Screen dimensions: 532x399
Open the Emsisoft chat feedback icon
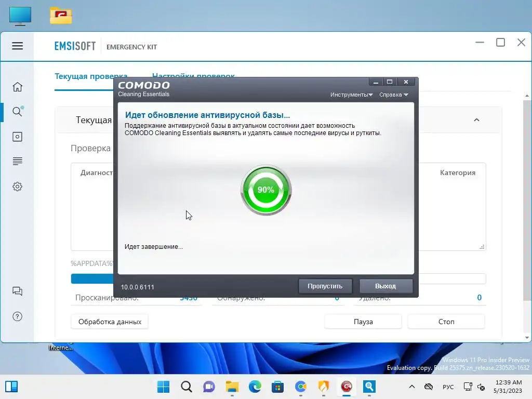[x=17, y=291]
